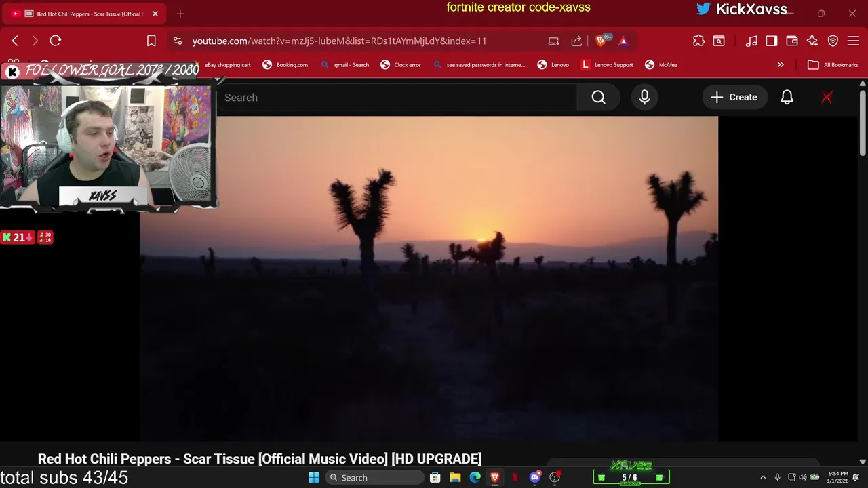This screenshot has height=488, width=868.
Task: Close the Scar Tissue browser tab
Action: (x=155, y=14)
